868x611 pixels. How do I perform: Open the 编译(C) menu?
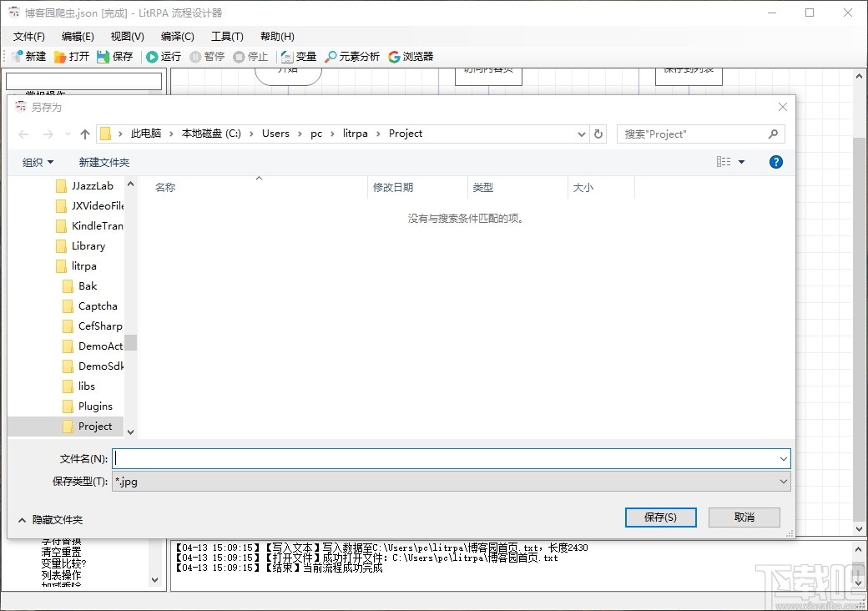(x=176, y=36)
